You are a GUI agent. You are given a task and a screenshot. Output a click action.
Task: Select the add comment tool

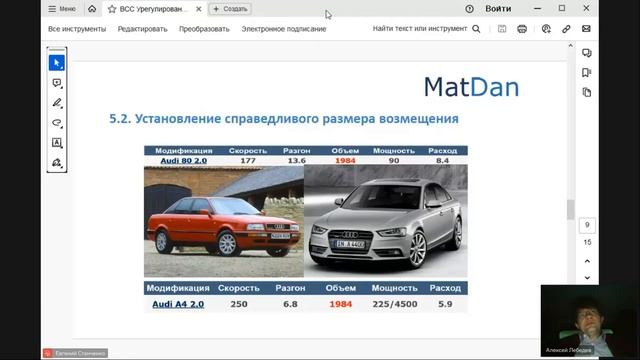click(x=57, y=83)
